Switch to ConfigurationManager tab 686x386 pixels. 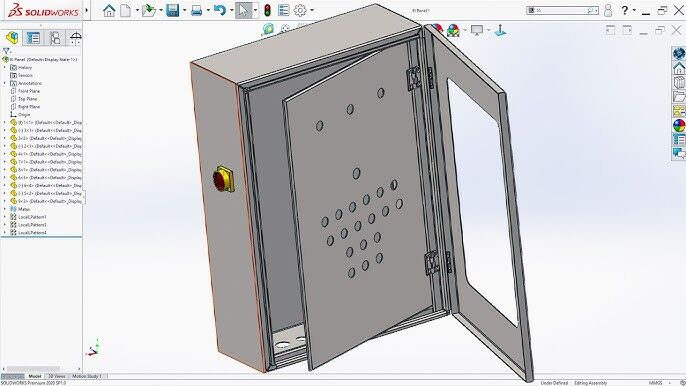(x=55, y=38)
